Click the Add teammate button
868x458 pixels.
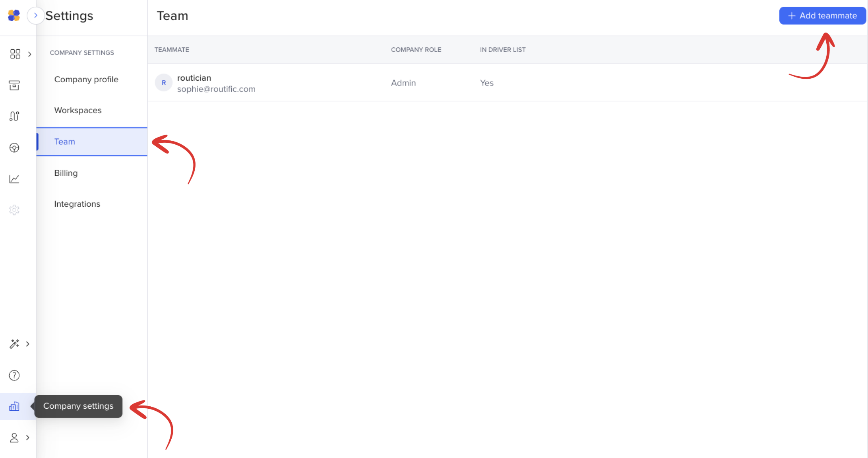tap(822, 16)
